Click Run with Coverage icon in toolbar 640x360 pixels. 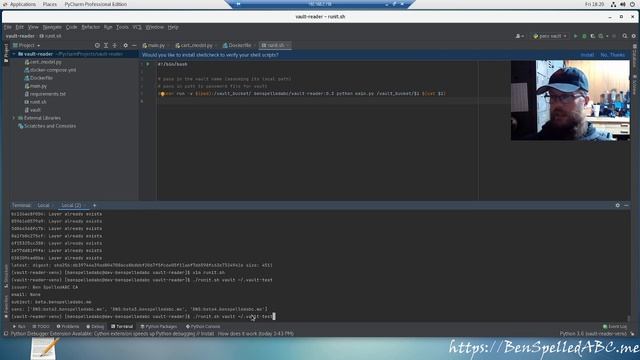tap(593, 36)
